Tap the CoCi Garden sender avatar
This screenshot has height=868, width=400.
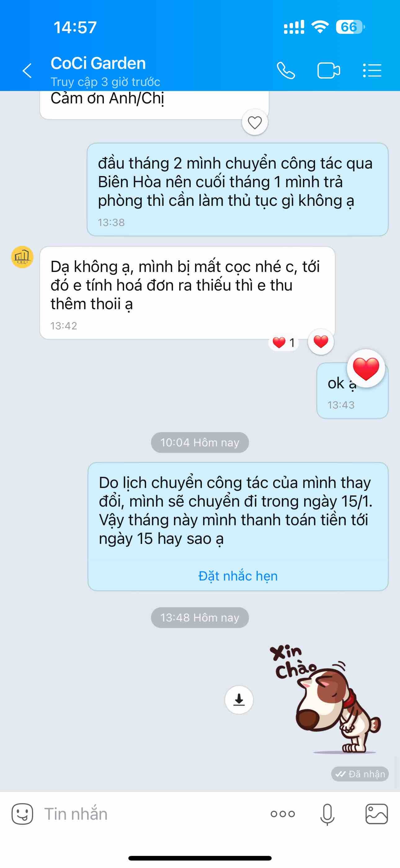[x=22, y=257]
